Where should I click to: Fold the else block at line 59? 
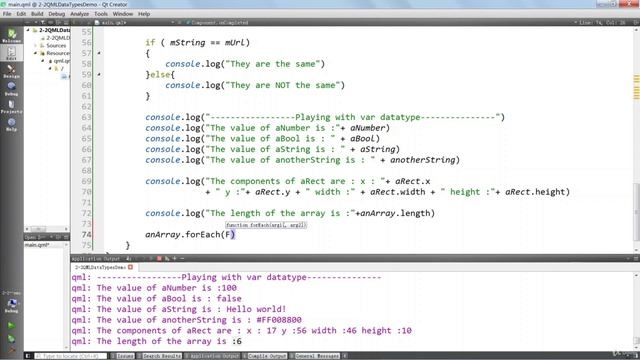point(99,75)
